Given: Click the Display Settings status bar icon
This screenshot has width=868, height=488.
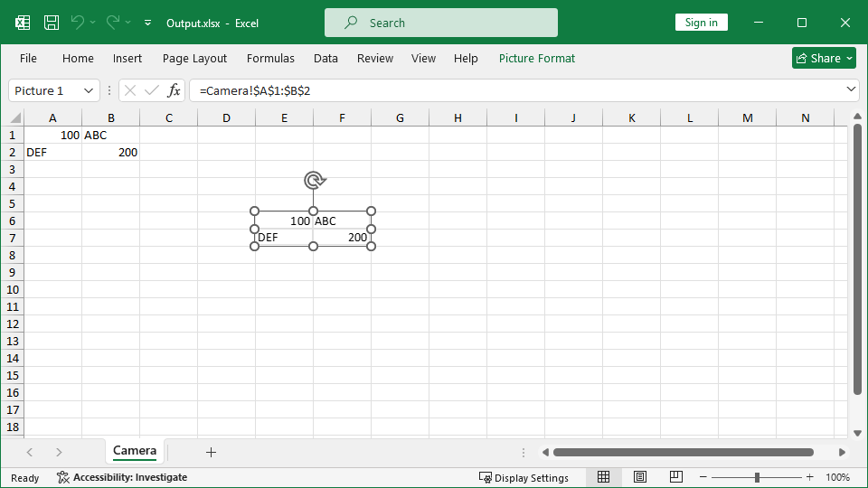Looking at the screenshot, I should click(x=486, y=477).
